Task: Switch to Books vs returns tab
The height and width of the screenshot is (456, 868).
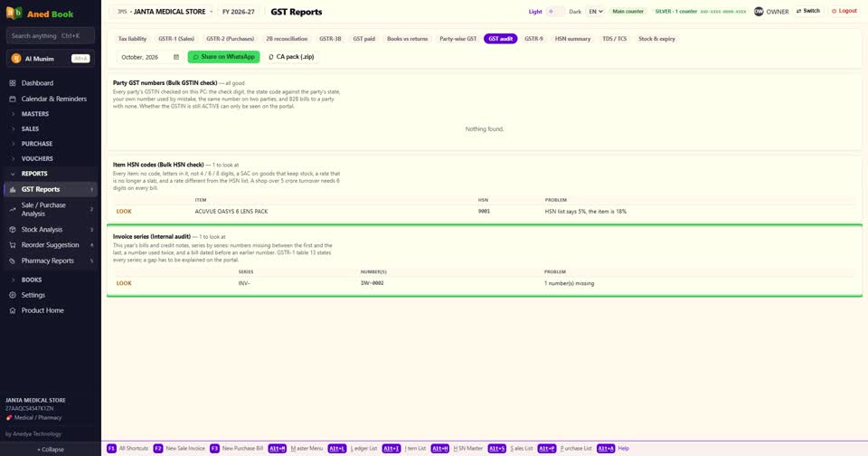Action: [408, 39]
